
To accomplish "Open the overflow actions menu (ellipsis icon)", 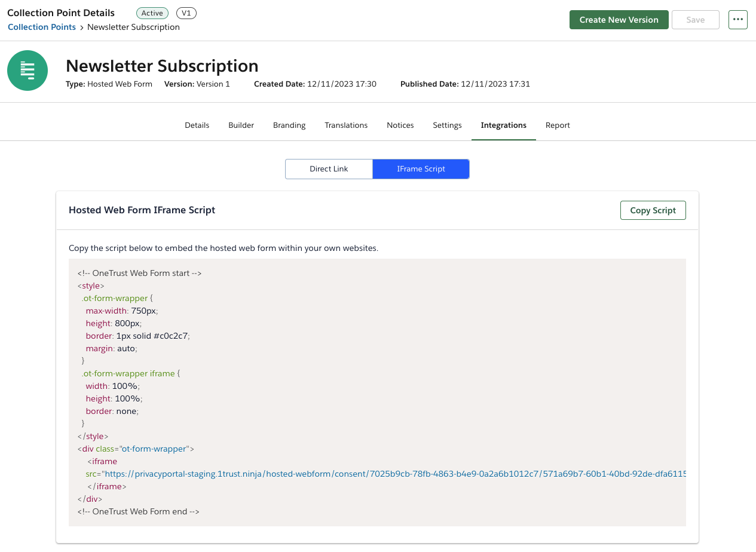I will [737, 19].
